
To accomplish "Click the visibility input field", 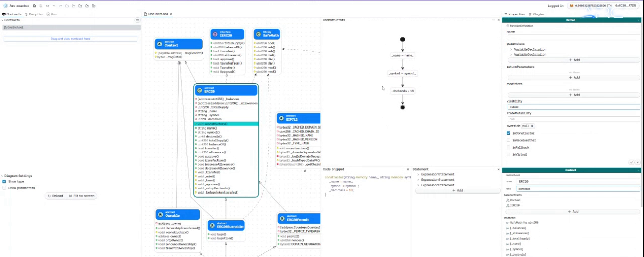I will click(x=573, y=107).
